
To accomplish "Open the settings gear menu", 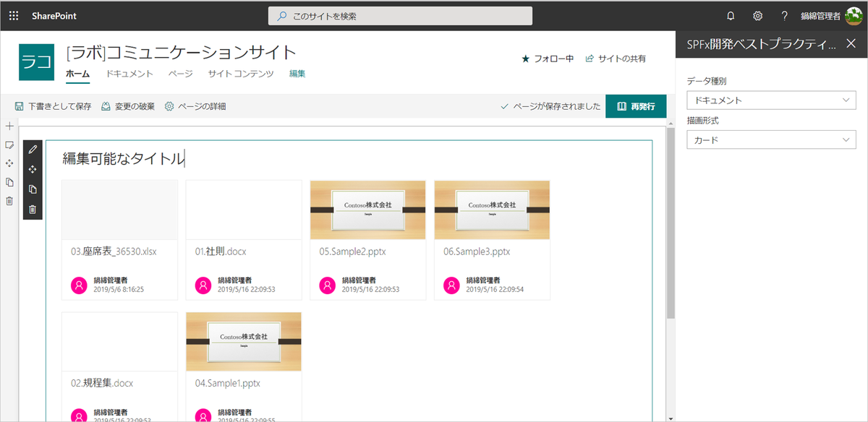I will (x=757, y=15).
